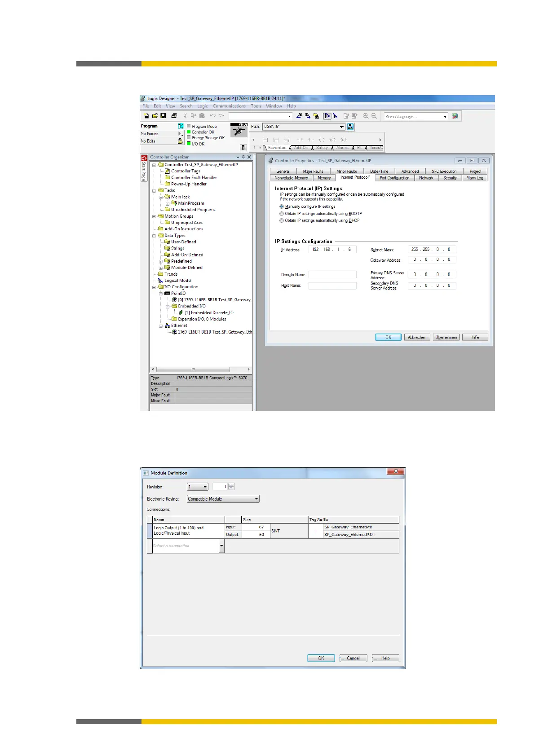Screen dimensions: 535x756
Task: Click the Undo arrow icon
Action: (212, 116)
